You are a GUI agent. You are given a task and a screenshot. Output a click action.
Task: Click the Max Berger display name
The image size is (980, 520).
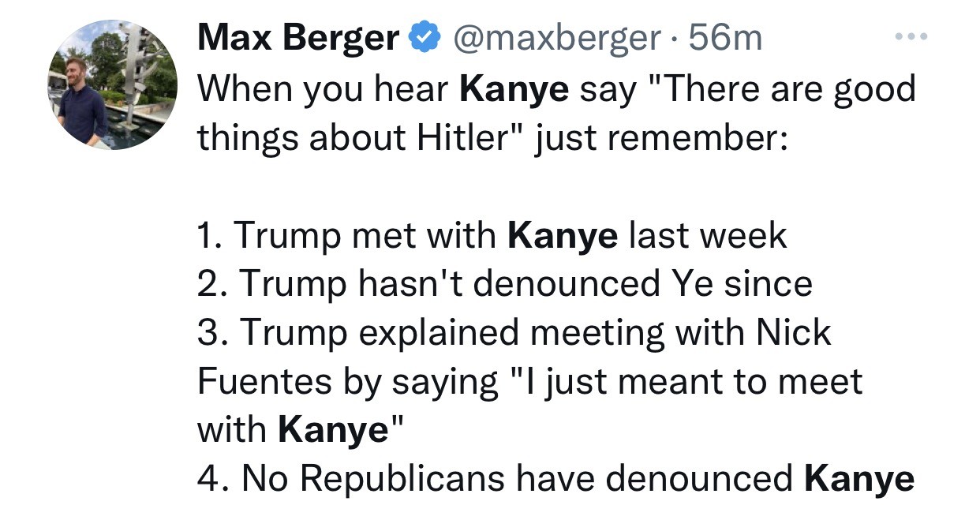(x=298, y=38)
